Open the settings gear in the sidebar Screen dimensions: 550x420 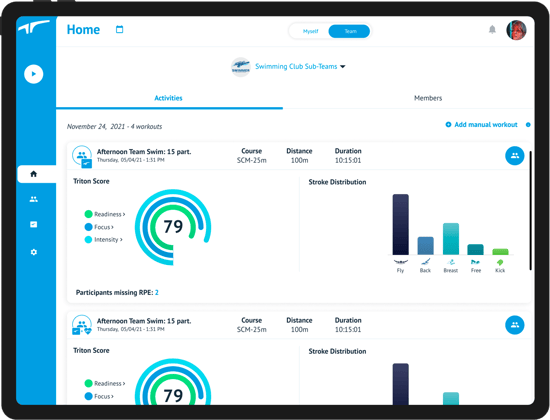click(x=34, y=252)
